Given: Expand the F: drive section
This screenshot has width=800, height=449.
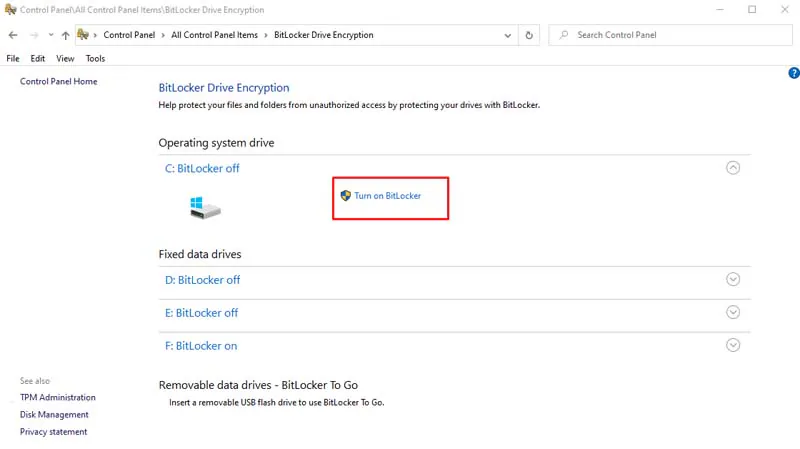Looking at the screenshot, I should pos(733,345).
